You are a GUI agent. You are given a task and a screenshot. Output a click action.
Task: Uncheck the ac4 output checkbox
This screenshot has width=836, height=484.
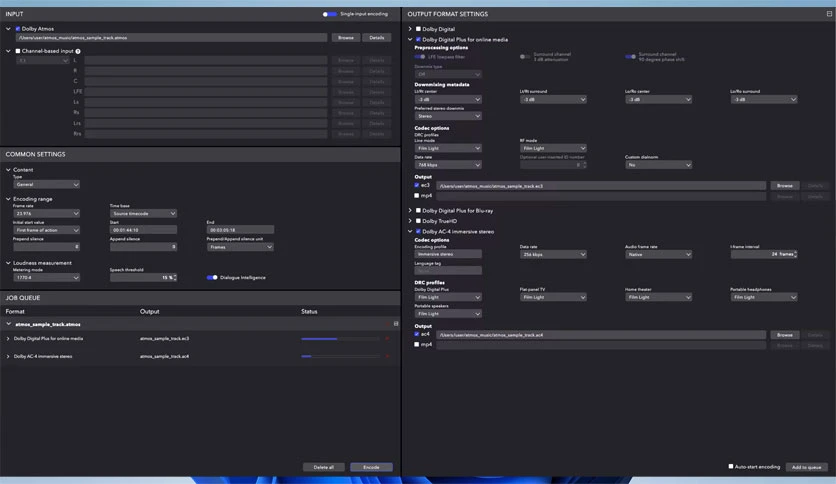coord(417,334)
